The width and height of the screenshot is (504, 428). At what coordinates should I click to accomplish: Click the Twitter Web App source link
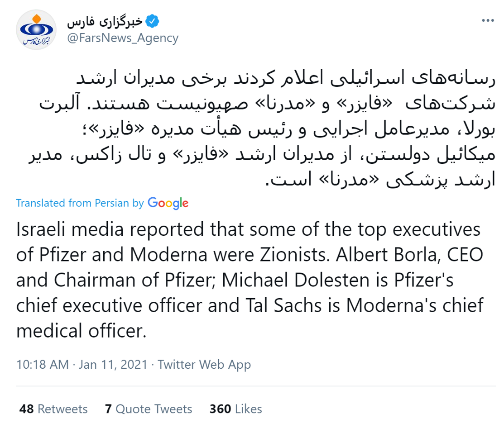coord(204,365)
